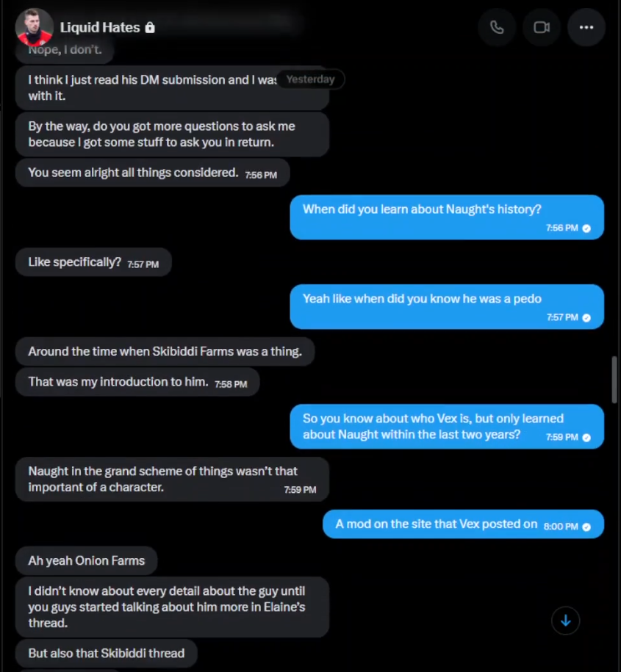621x672 pixels.
Task: Click the lock icon beside Liquid Hates
Action: [x=150, y=27]
